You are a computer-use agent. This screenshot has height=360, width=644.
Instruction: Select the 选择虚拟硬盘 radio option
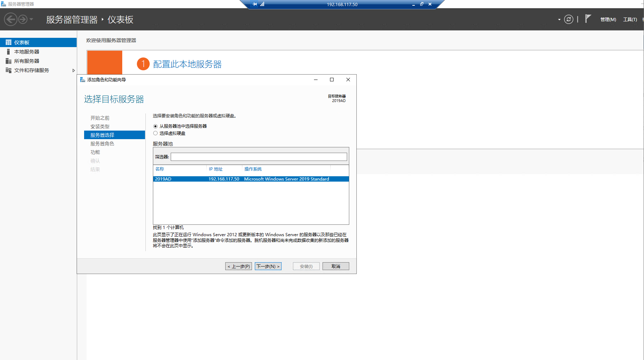pyautogui.click(x=155, y=133)
